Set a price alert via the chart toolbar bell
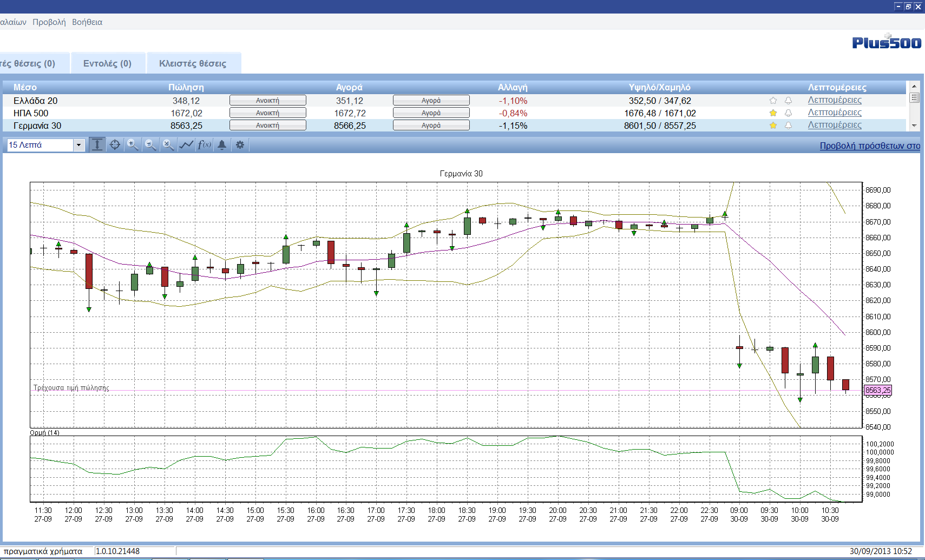925x560 pixels. point(222,145)
